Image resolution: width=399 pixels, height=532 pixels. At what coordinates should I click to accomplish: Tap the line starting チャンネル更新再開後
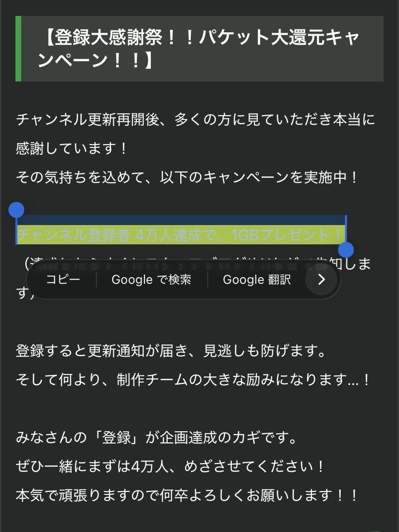click(195, 120)
